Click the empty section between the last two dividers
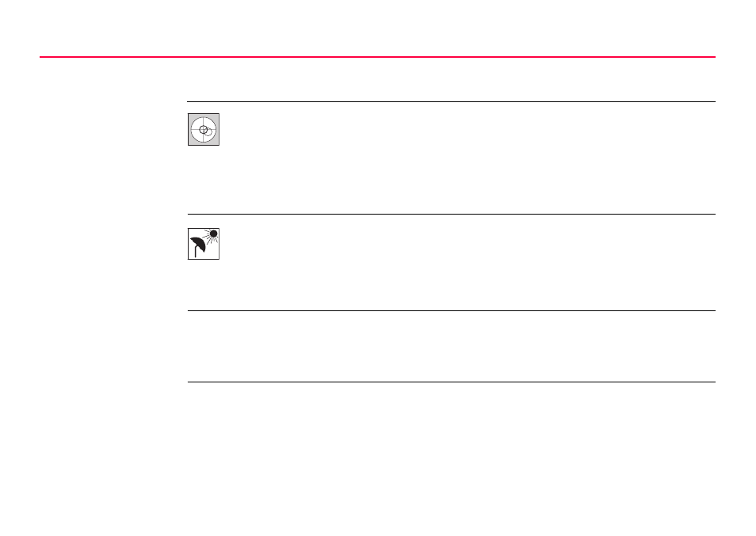Viewport: 756px width, 536px height. point(451,346)
